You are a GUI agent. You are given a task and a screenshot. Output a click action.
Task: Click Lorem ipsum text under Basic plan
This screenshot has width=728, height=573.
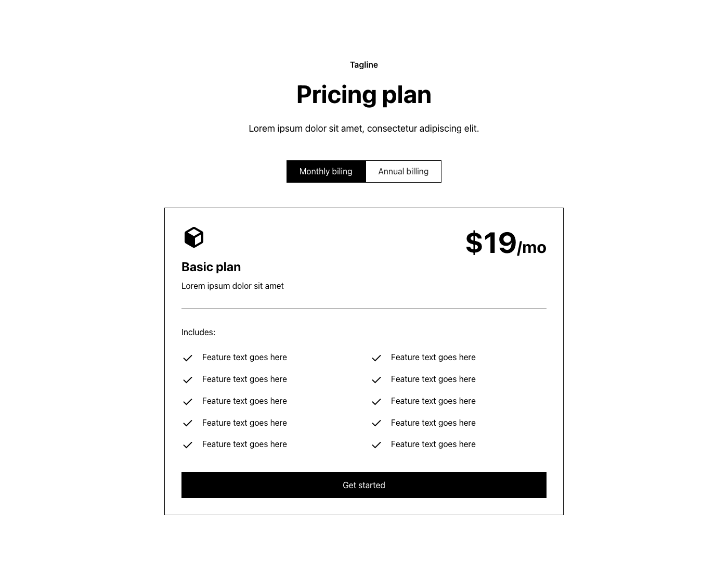coord(232,286)
